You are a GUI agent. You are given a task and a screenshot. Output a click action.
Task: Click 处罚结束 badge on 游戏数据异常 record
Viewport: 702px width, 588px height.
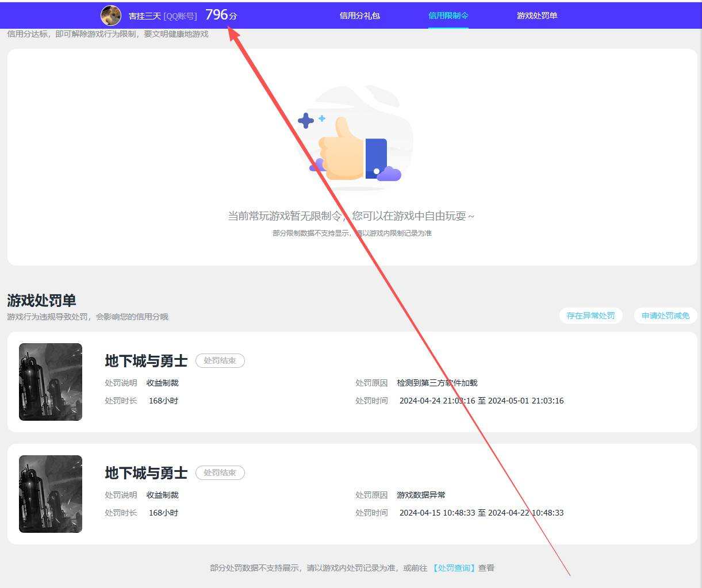click(220, 472)
